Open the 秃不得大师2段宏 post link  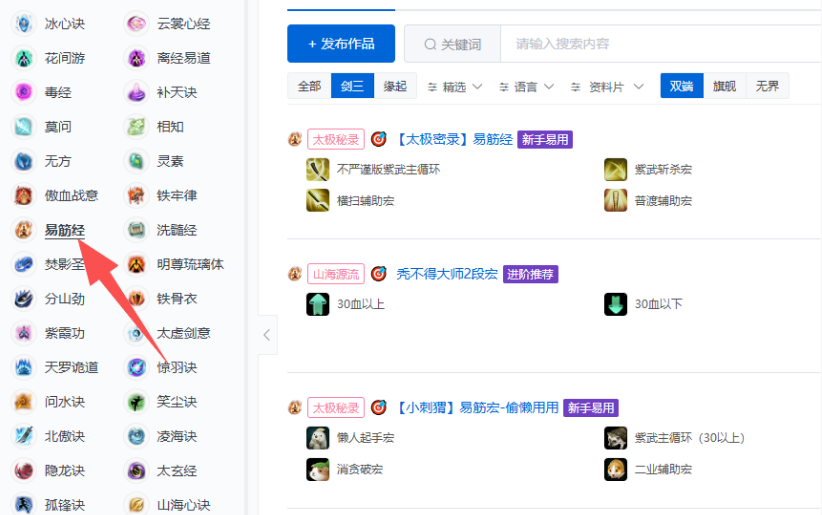click(447, 274)
